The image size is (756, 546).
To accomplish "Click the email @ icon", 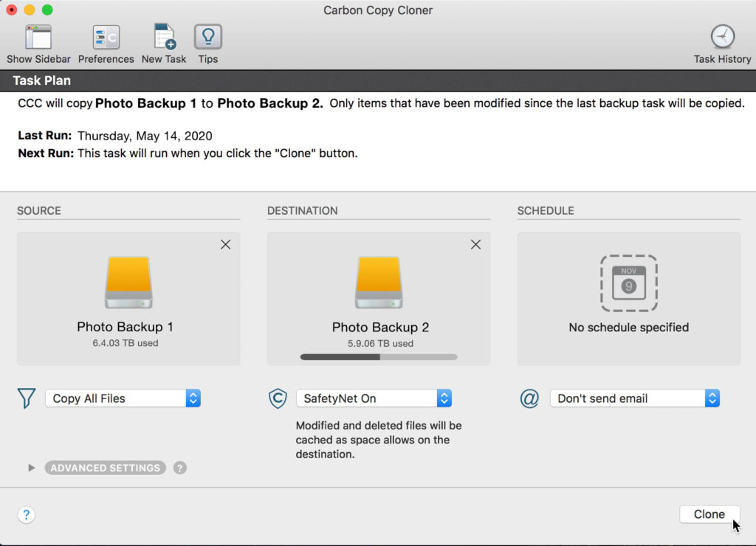I will click(529, 398).
